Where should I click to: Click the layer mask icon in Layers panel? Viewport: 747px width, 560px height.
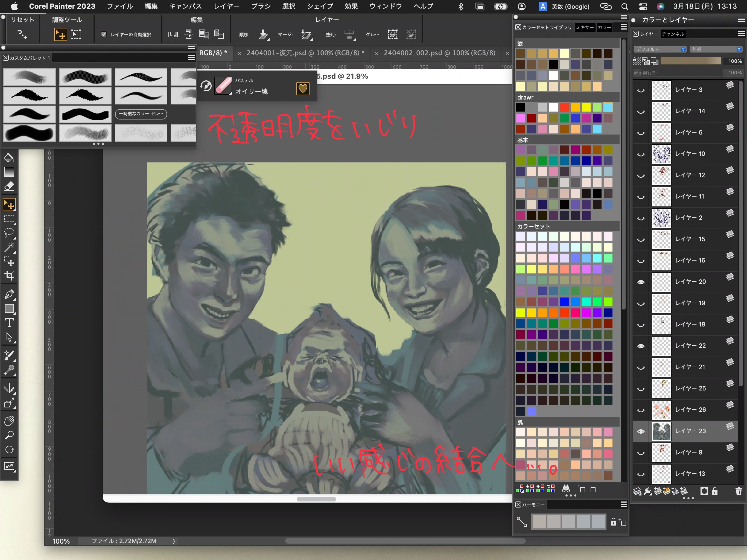(x=704, y=491)
